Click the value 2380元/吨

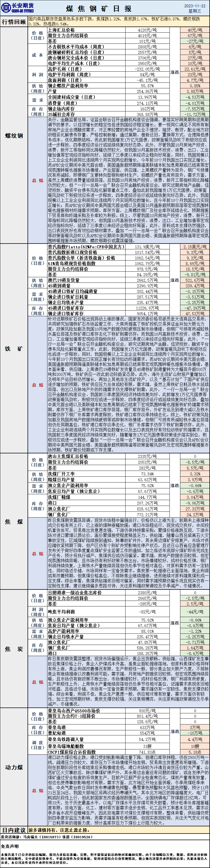[x=148, y=593]
